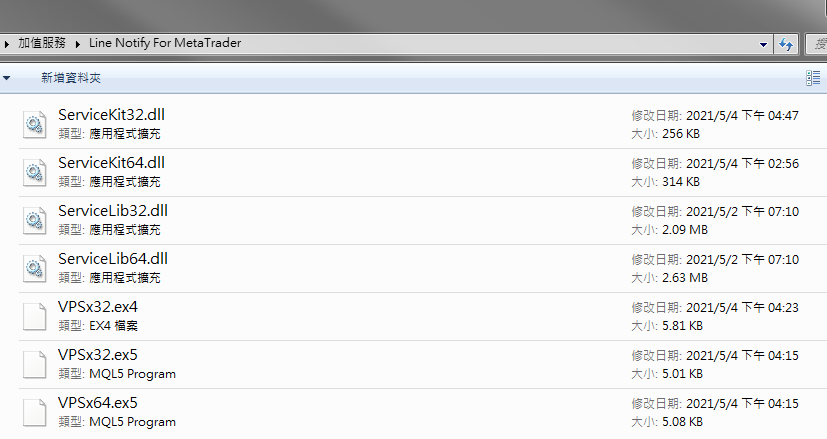The height and width of the screenshot is (439, 827).
Task: Select the ServiceLib64.dll file name text
Action: [x=113, y=259]
